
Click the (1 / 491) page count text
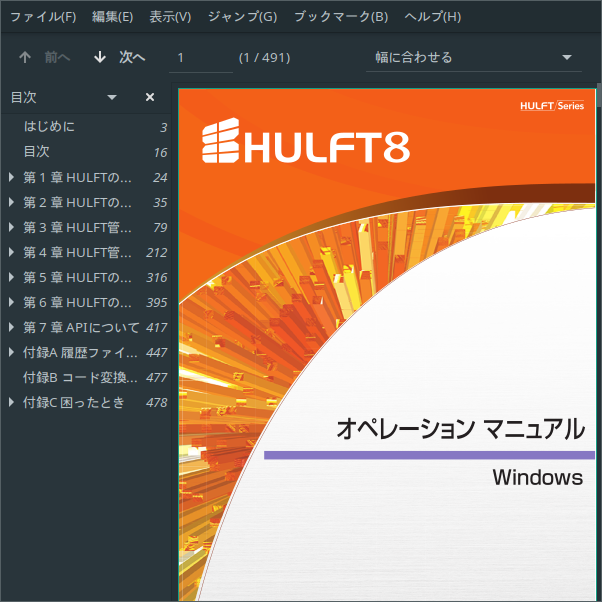point(265,58)
